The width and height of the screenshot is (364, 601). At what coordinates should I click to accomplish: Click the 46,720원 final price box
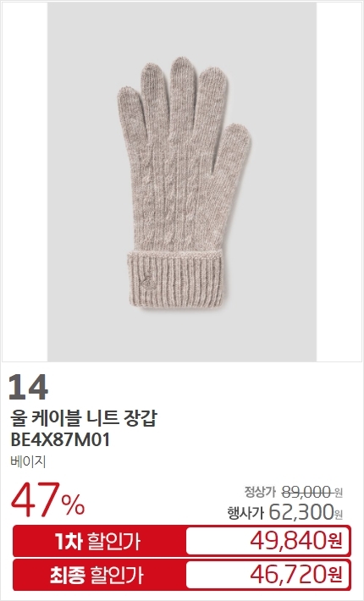(x=267, y=575)
